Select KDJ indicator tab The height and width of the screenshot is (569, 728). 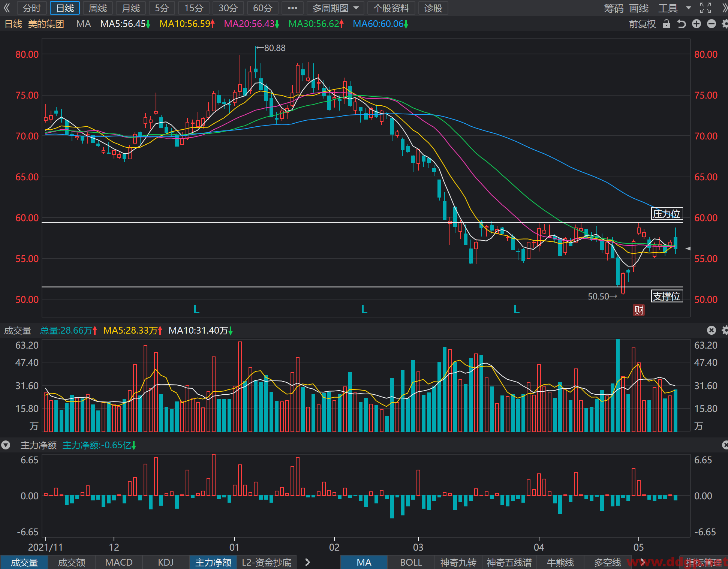tap(166, 562)
